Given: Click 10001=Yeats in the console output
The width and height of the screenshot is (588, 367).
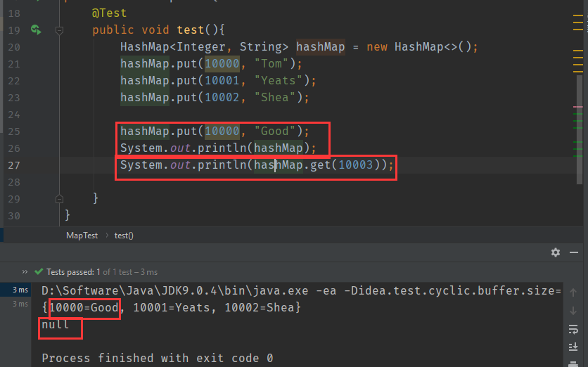Looking at the screenshot, I should (x=172, y=308).
